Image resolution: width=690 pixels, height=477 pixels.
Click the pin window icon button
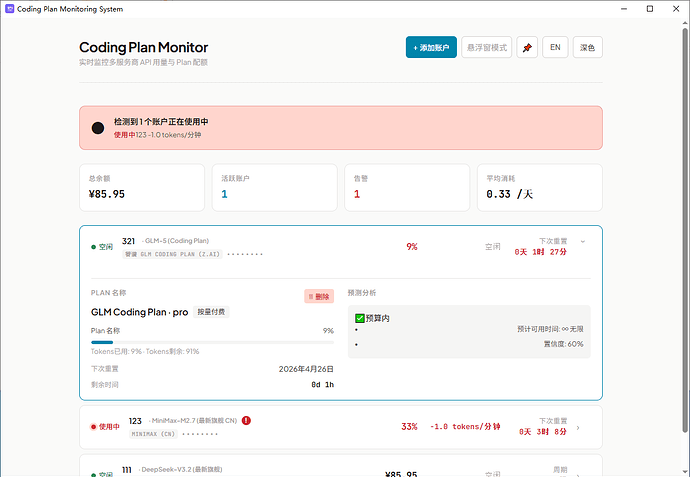[x=527, y=47]
